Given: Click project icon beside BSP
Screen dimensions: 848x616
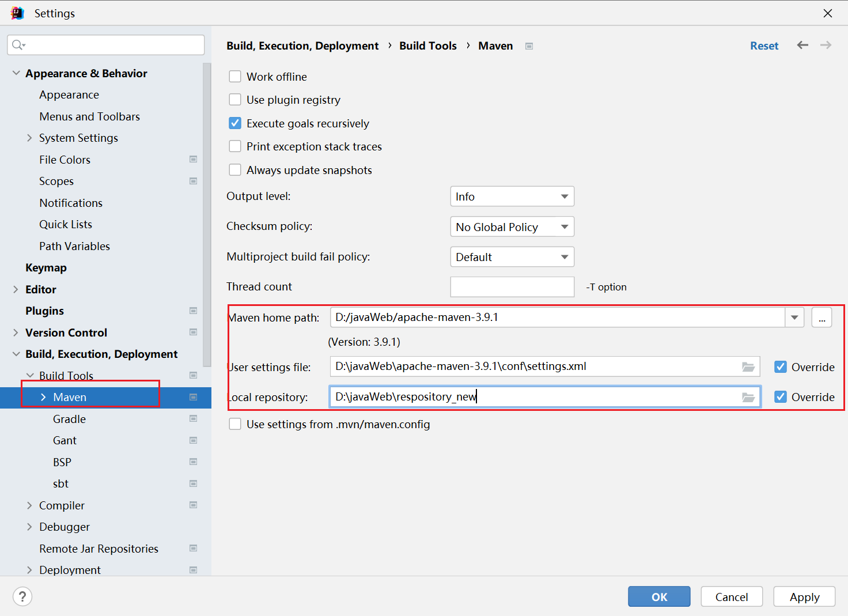Looking at the screenshot, I should point(193,462).
